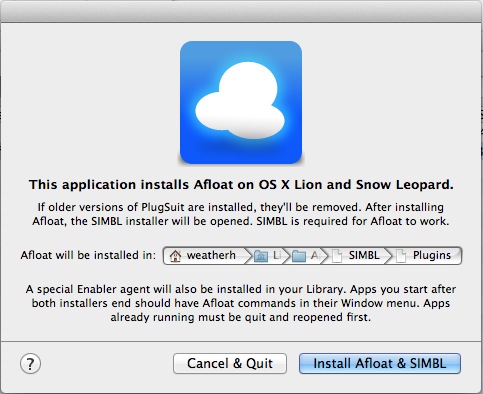Select the "weatherh" path label

click(x=211, y=255)
